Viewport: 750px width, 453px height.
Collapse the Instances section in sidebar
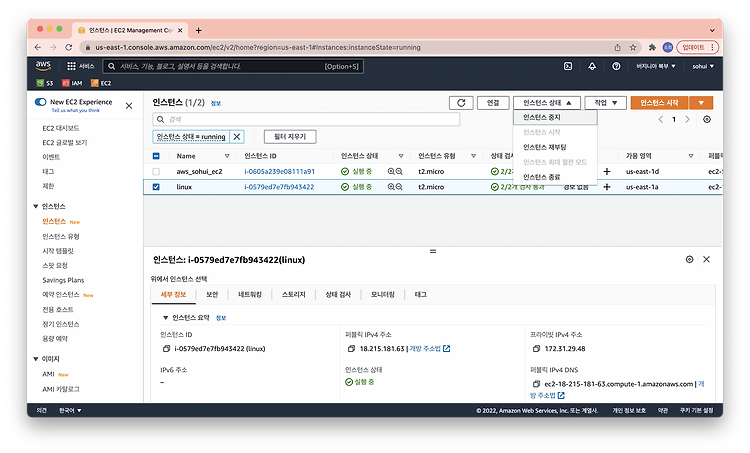coord(35,206)
